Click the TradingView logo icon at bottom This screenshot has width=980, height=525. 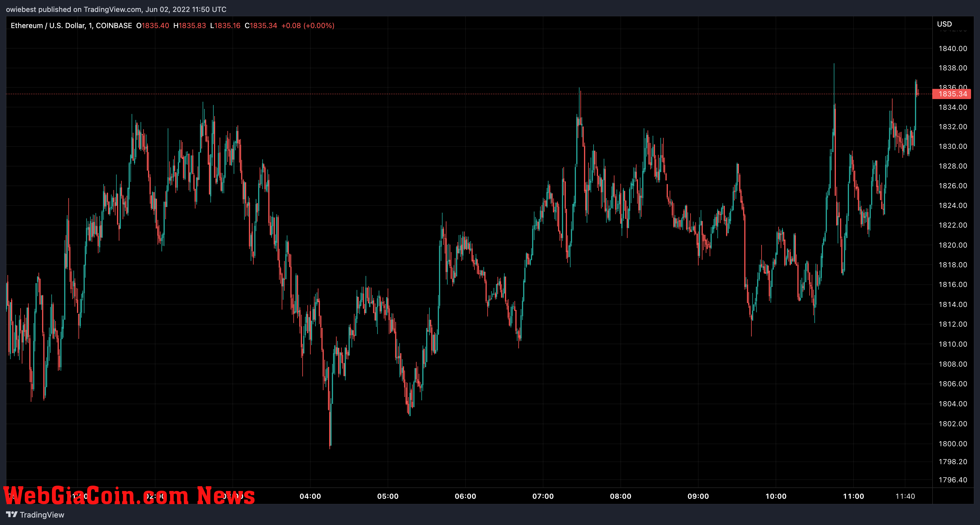[12, 514]
